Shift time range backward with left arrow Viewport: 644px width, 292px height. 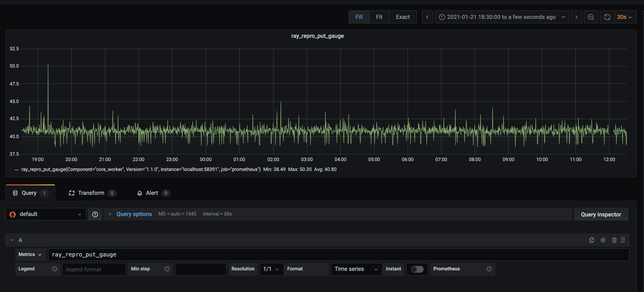427,17
